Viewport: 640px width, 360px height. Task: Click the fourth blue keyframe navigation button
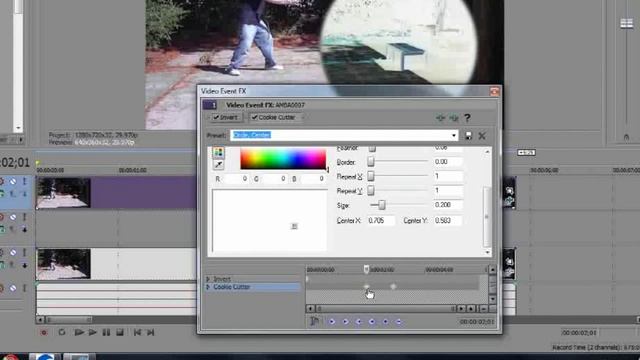tap(372, 322)
